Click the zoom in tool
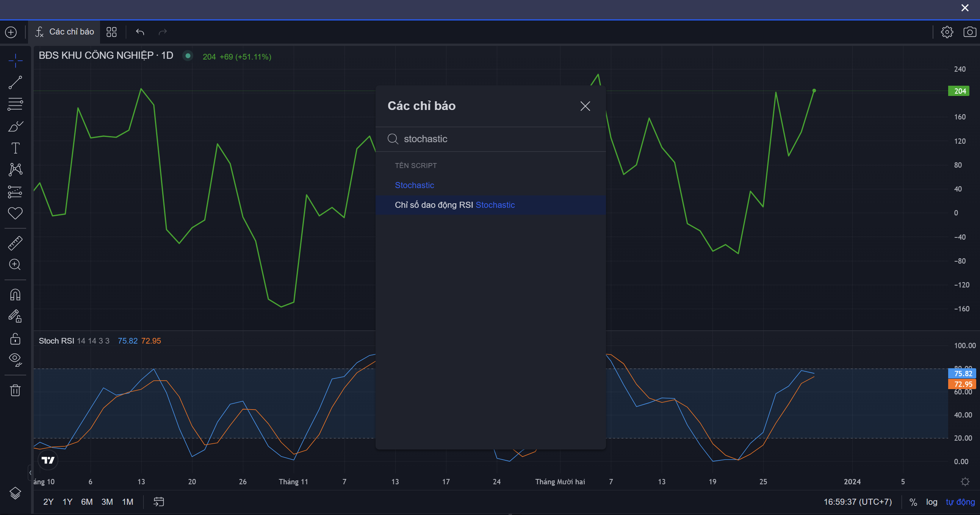The height and width of the screenshot is (515, 980). click(15, 265)
